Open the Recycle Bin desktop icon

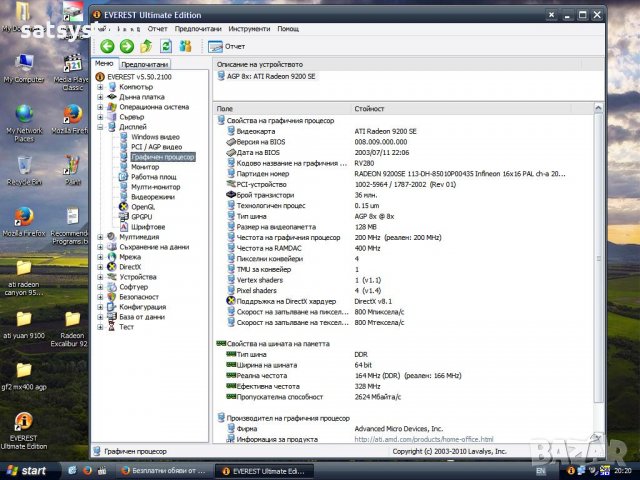click(x=24, y=171)
